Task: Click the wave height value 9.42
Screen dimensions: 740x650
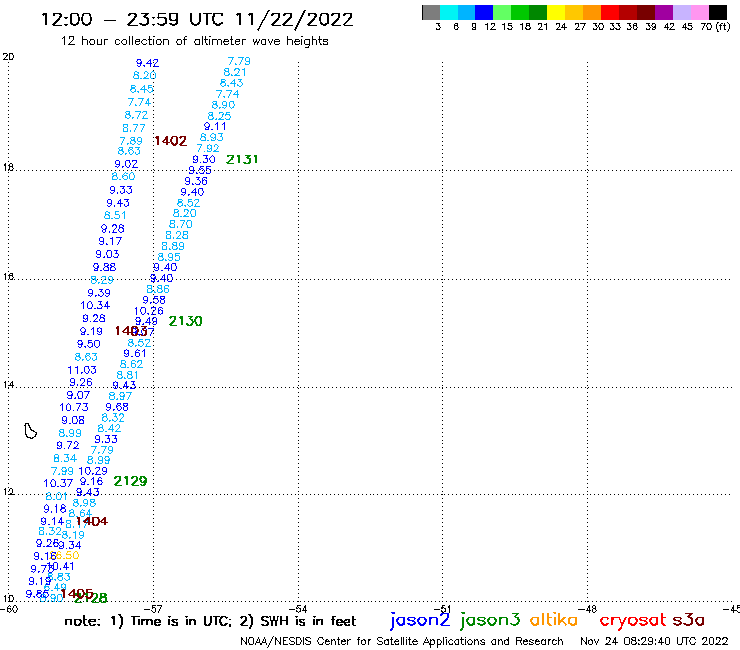Action: 147,63
